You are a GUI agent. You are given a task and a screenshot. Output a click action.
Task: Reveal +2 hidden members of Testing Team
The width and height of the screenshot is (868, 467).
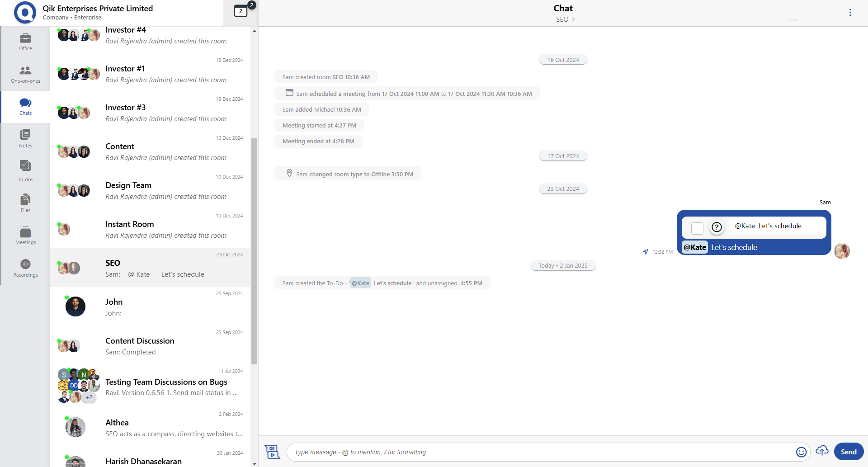[89, 397]
